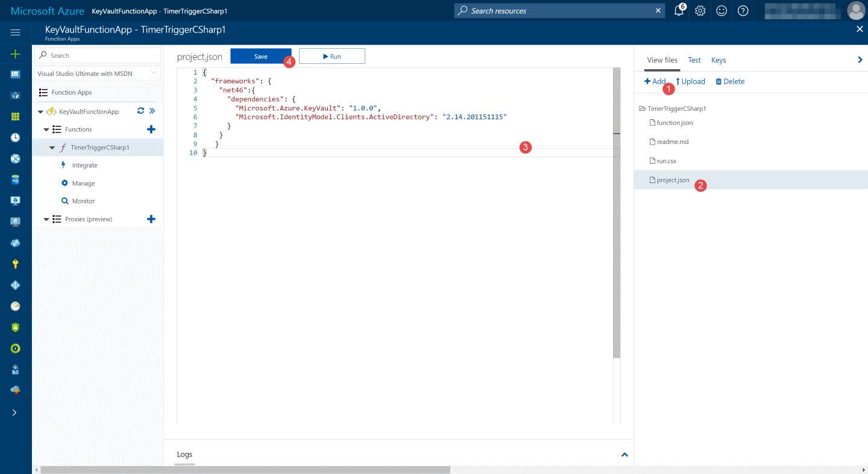Screen dimensions: 868x474
Task: Clear the Search resources box with X
Action: click(x=658, y=10)
